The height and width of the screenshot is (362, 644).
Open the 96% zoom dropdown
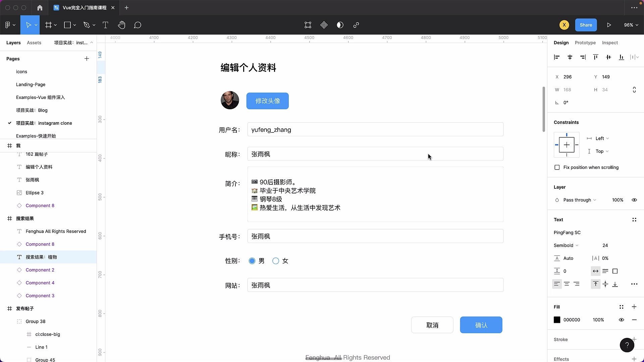click(631, 25)
